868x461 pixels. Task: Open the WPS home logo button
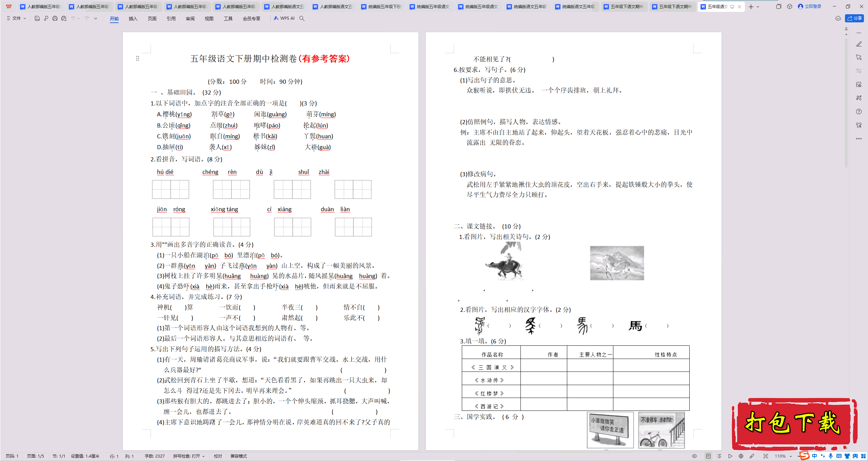tap(9, 6)
